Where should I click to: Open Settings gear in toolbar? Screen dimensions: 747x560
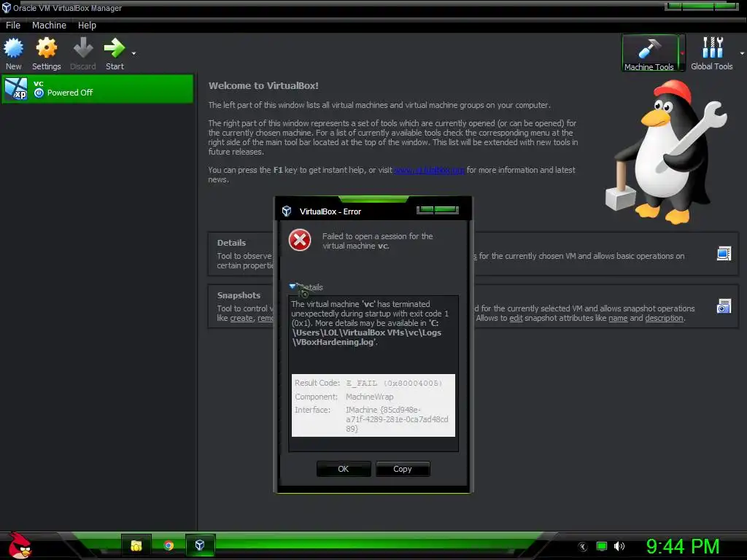[x=46, y=49]
